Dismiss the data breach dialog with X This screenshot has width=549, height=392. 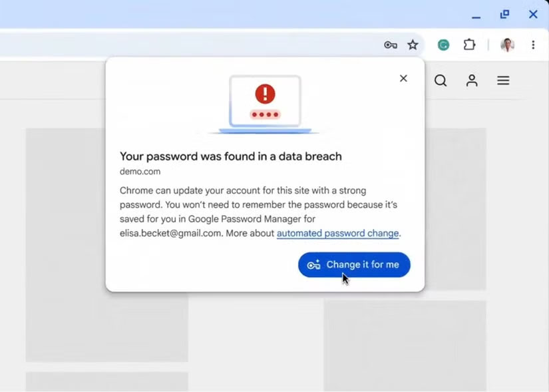[x=403, y=79]
